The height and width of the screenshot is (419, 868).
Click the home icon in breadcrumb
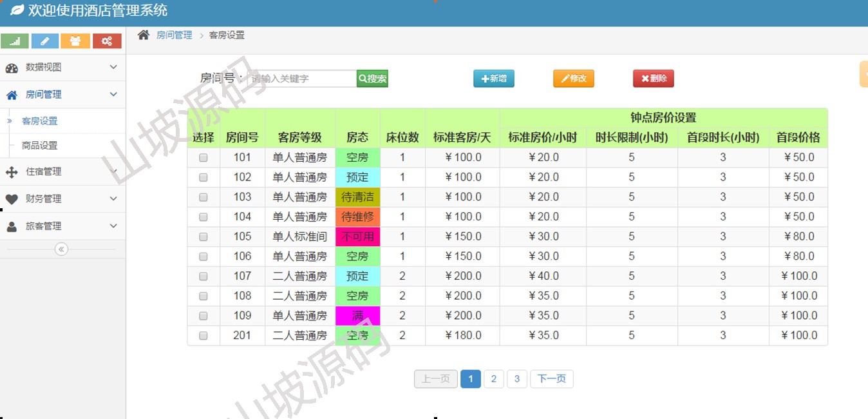pos(144,35)
